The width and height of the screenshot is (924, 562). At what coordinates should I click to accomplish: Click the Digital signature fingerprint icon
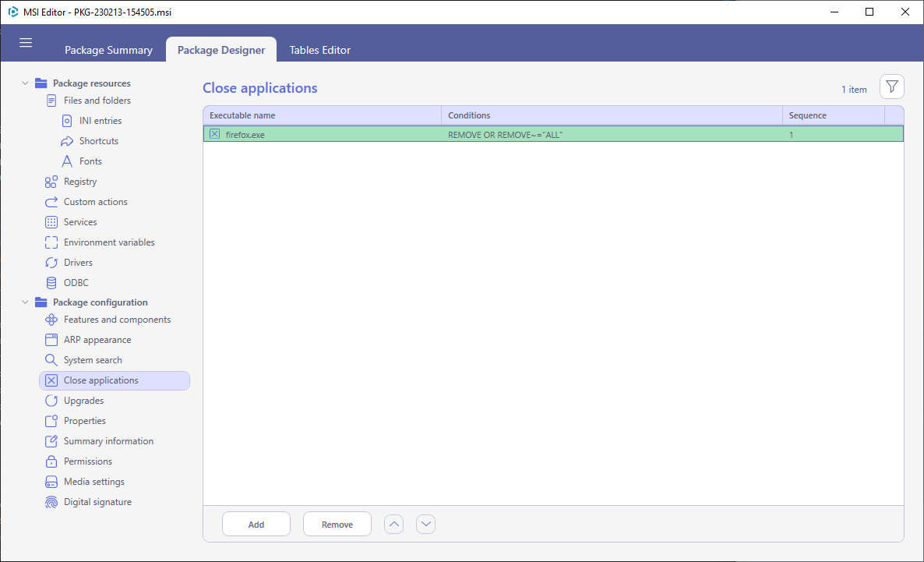(x=51, y=502)
